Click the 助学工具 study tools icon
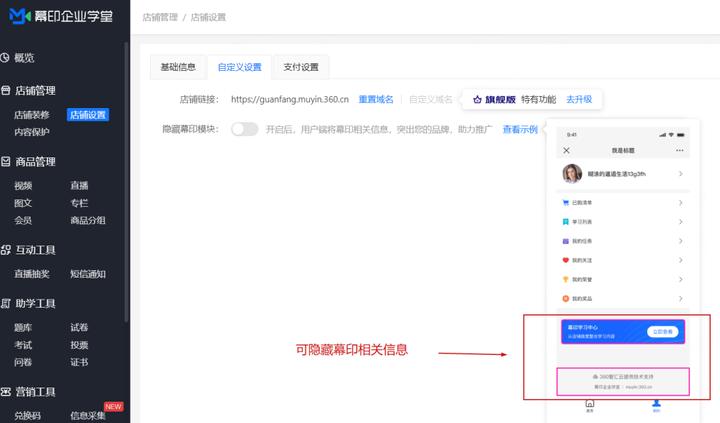 click(x=6, y=303)
